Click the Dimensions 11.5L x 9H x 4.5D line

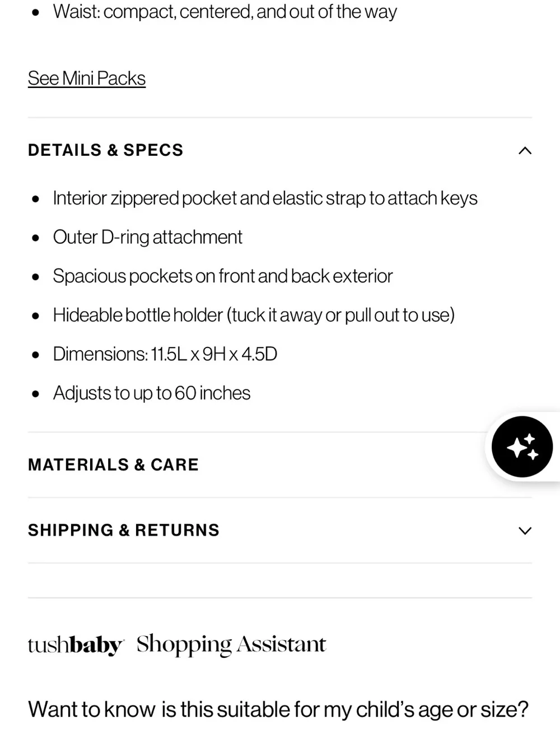pyautogui.click(x=165, y=354)
